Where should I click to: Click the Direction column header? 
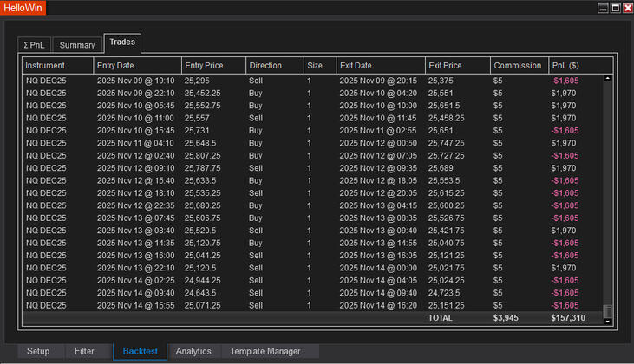click(274, 66)
